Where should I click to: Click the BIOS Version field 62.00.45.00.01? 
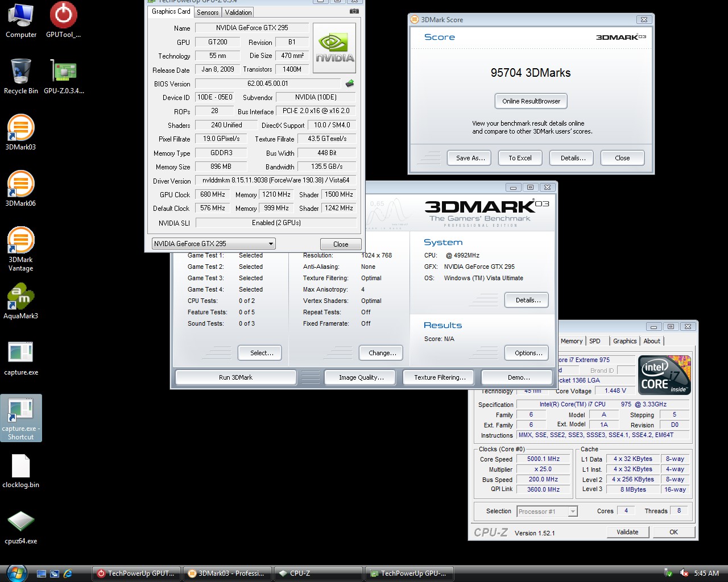[268, 84]
